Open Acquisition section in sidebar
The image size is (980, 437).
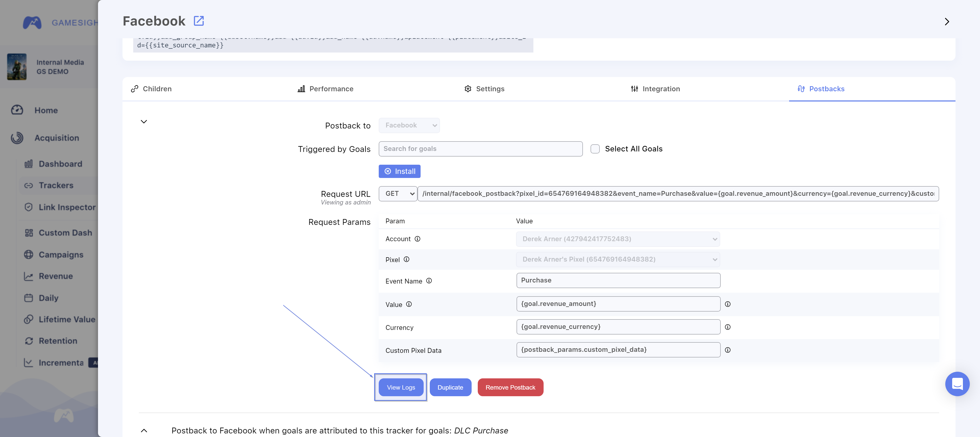coord(57,138)
